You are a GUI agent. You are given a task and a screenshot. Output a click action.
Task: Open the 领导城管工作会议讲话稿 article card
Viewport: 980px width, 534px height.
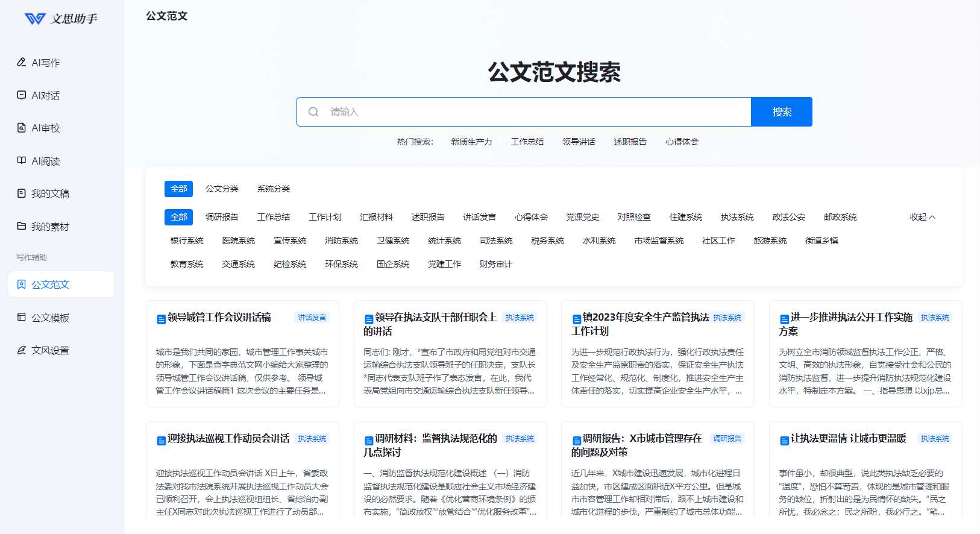pyautogui.click(x=219, y=318)
